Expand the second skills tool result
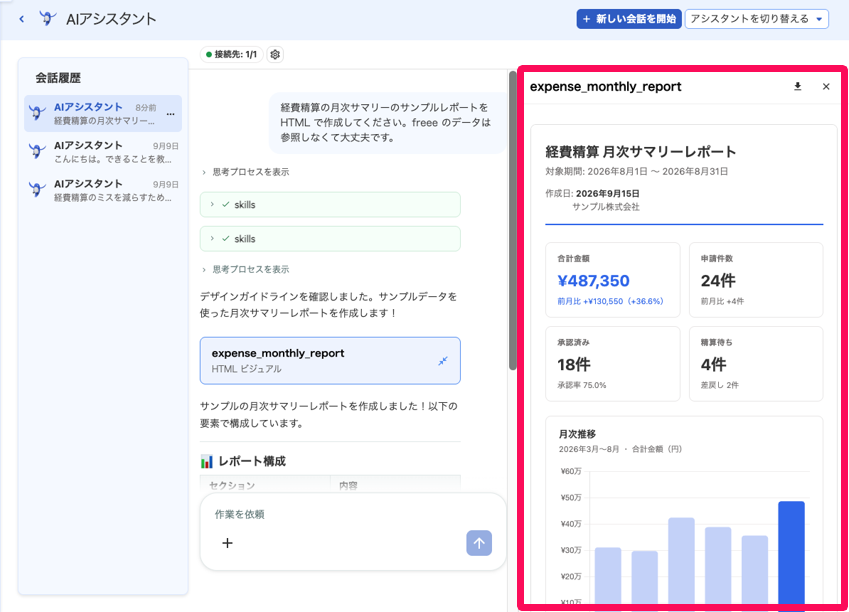This screenshot has height=612, width=849. pyautogui.click(x=330, y=239)
